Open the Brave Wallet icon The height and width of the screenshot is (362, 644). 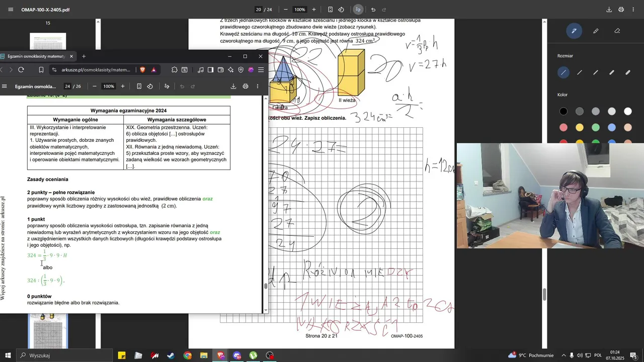point(221,70)
